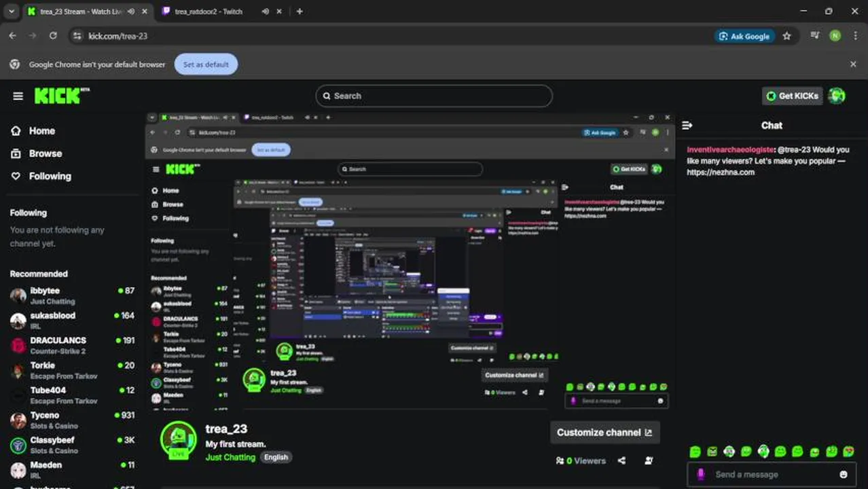
Task: Mute the Kick tab via speaker icon
Action: (x=130, y=12)
